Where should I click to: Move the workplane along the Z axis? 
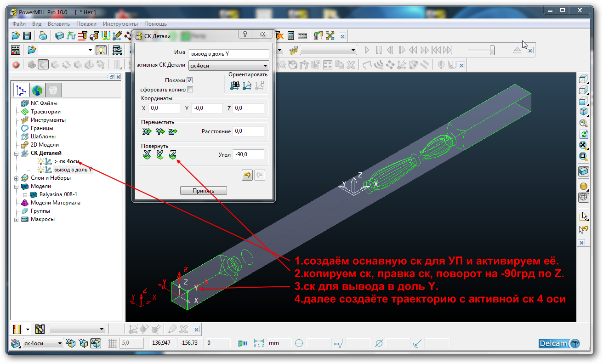tap(172, 131)
